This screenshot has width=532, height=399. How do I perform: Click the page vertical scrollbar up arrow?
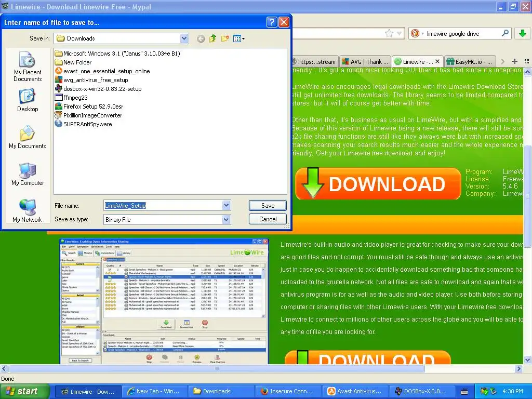coord(527,72)
